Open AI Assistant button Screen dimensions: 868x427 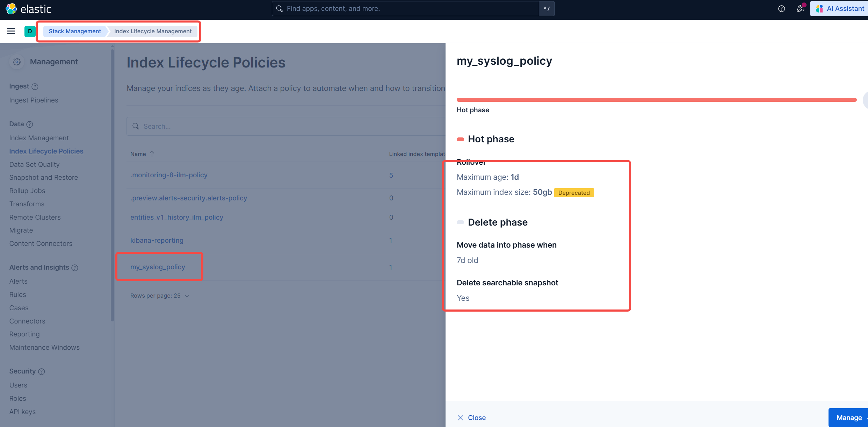pos(840,9)
